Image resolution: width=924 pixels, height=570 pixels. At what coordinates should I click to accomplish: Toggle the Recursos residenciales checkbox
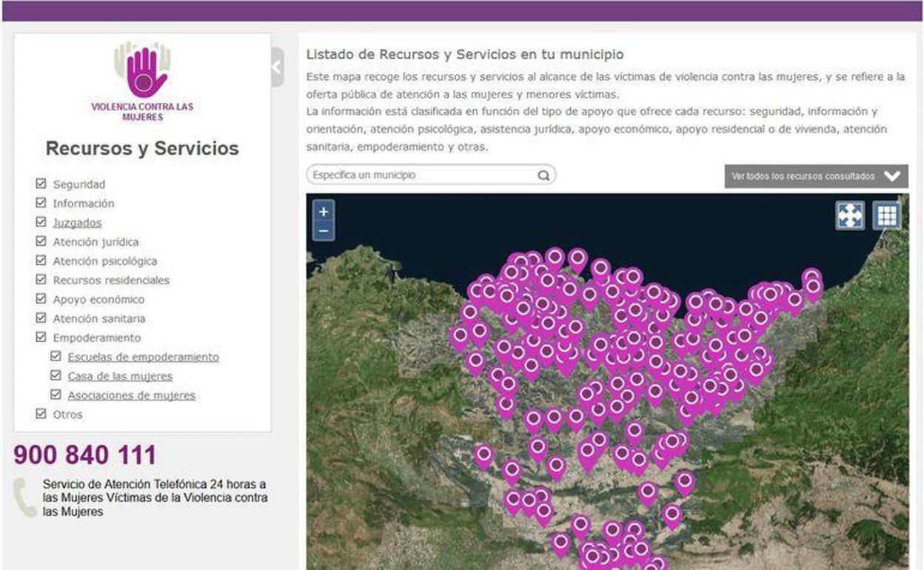pyautogui.click(x=41, y=280)
